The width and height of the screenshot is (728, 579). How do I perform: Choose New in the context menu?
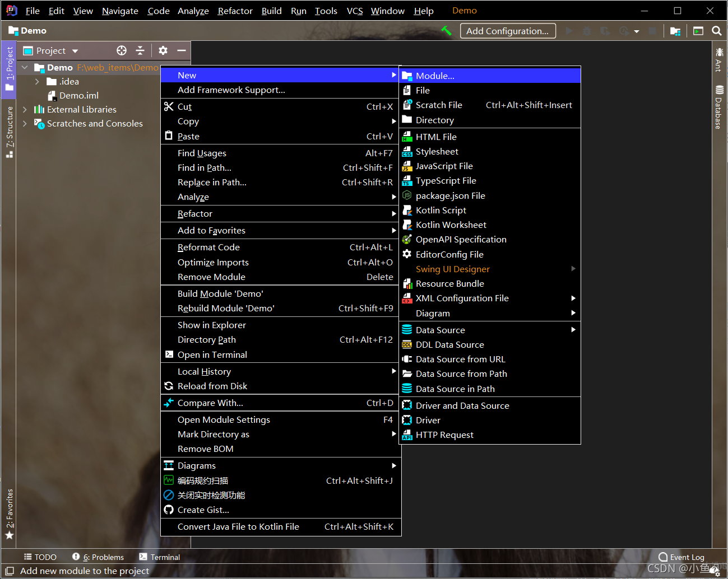pyautogui.click(x=280, y=75)
